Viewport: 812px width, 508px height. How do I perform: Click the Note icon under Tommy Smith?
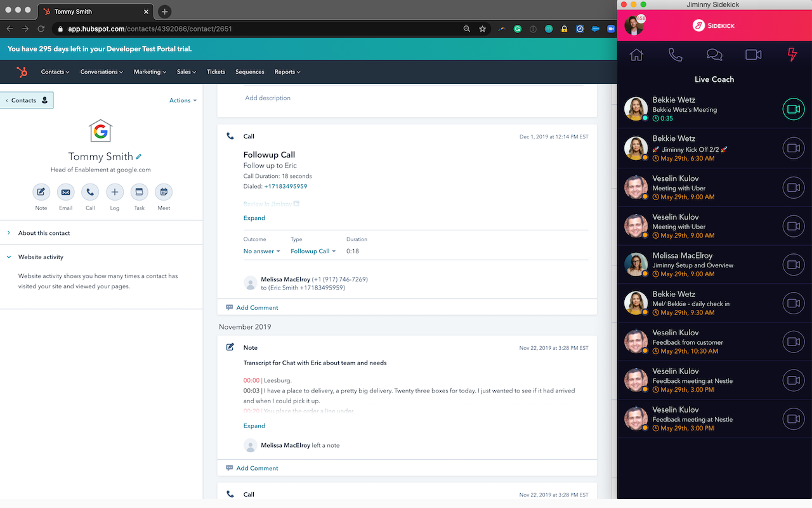click(x=41, y=192)
